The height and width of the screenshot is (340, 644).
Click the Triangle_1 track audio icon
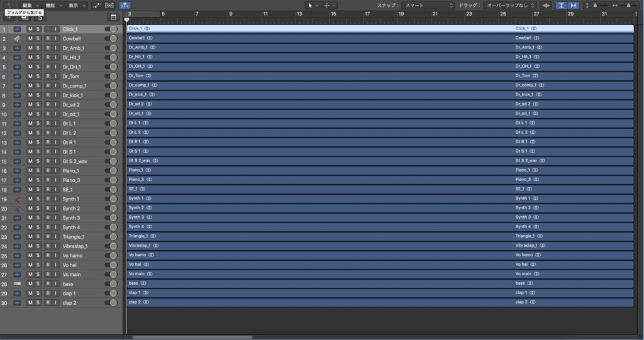click(x=17, y=237)
